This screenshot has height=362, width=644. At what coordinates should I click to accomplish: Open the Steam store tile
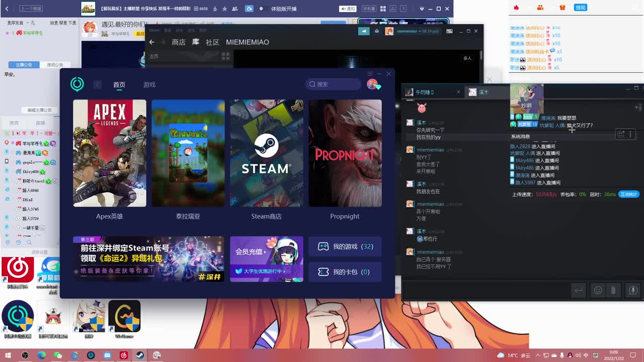click(267, 153)
